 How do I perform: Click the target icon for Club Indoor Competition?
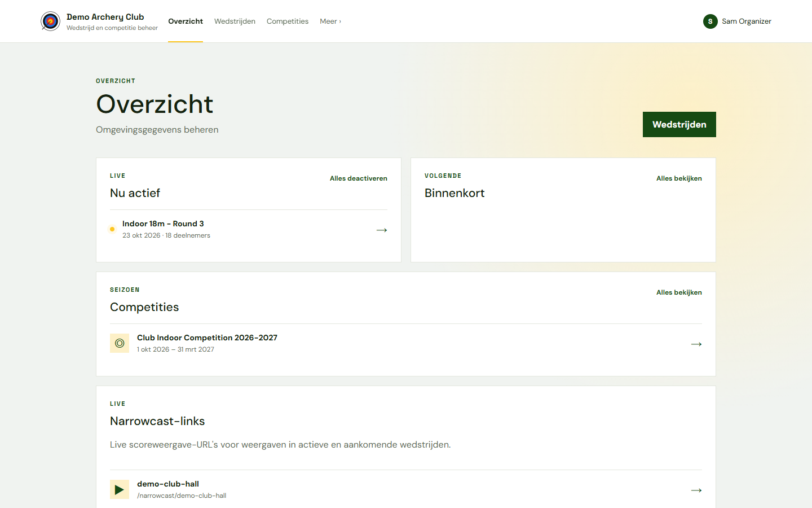[x=120, y=343]
